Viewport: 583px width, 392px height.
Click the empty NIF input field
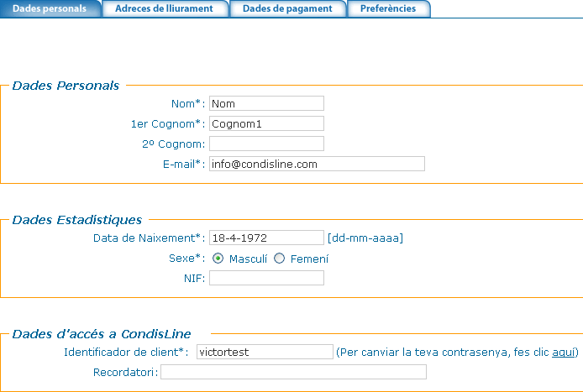pyautogui.click(x=266, y=278)
